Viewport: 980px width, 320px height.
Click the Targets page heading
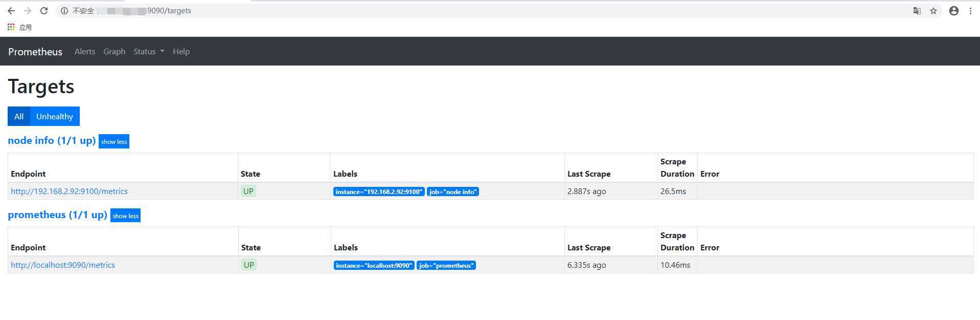(x=41, y=86)
